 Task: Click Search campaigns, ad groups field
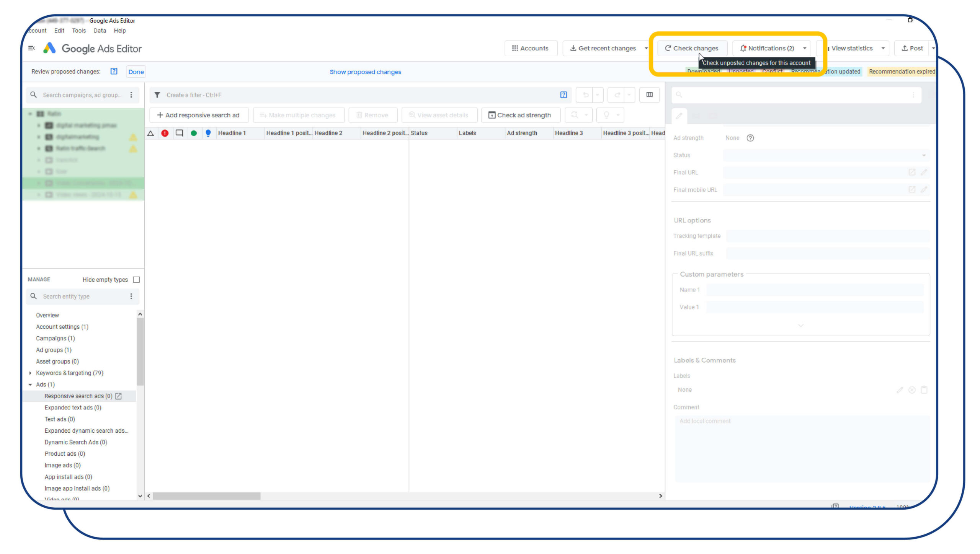[82, 95]
